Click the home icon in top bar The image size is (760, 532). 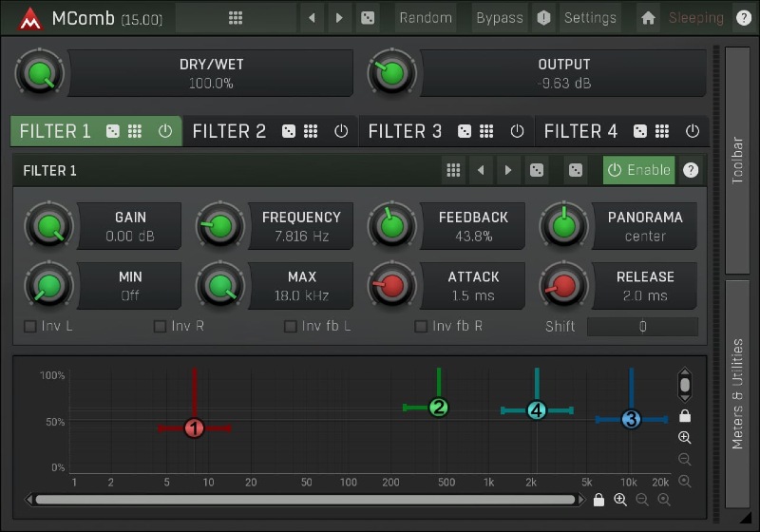coord(648,18)
